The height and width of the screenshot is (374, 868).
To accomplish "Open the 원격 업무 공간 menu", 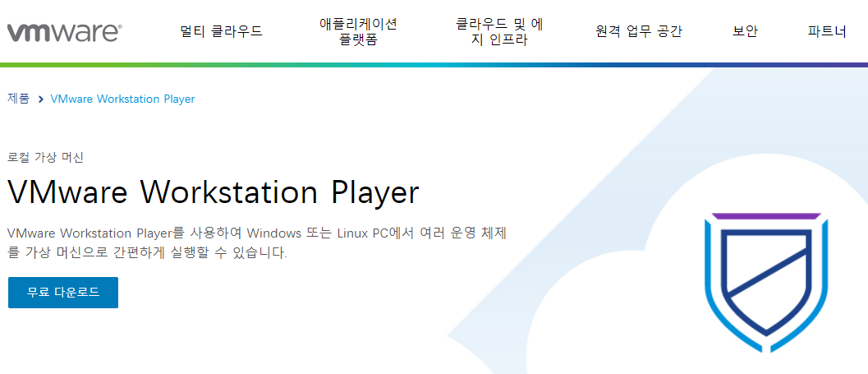I will tap(639, 31).
